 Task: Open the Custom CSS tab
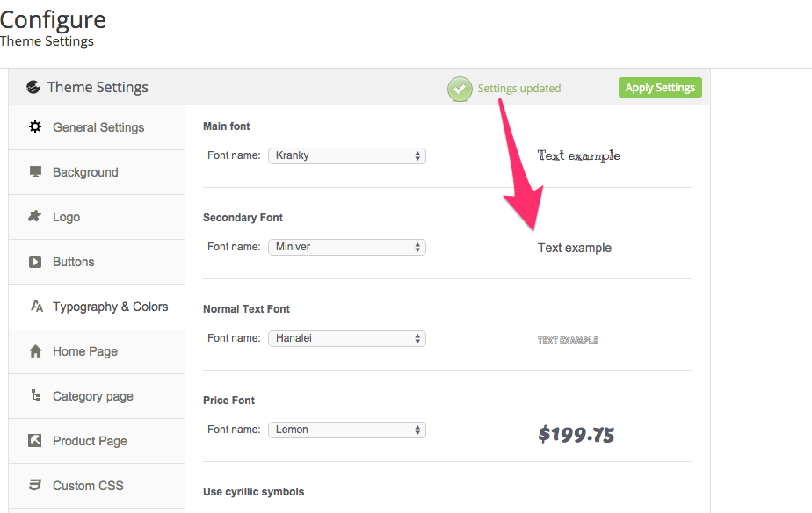point(97,486)
